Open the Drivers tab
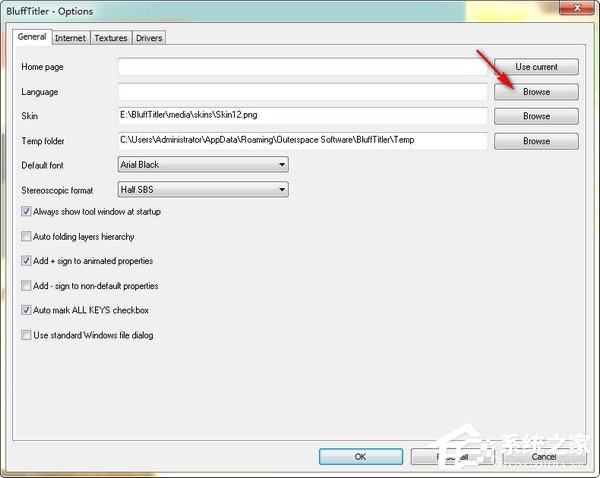The image size is (600, 478). 149,38
